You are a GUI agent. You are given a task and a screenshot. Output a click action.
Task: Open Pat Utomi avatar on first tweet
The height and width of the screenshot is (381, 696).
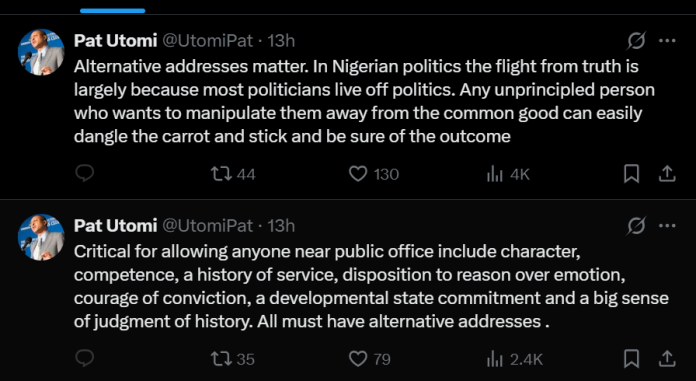(41, 52)
